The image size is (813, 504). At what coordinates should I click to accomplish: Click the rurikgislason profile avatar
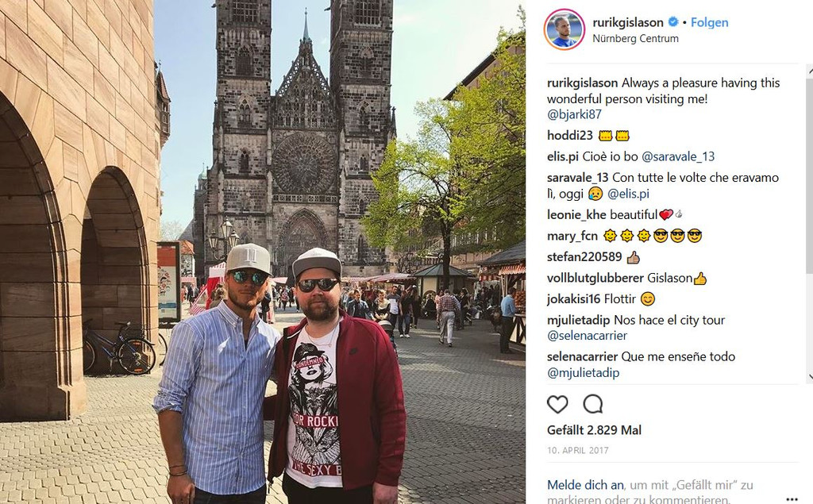[x=564, y=29]
